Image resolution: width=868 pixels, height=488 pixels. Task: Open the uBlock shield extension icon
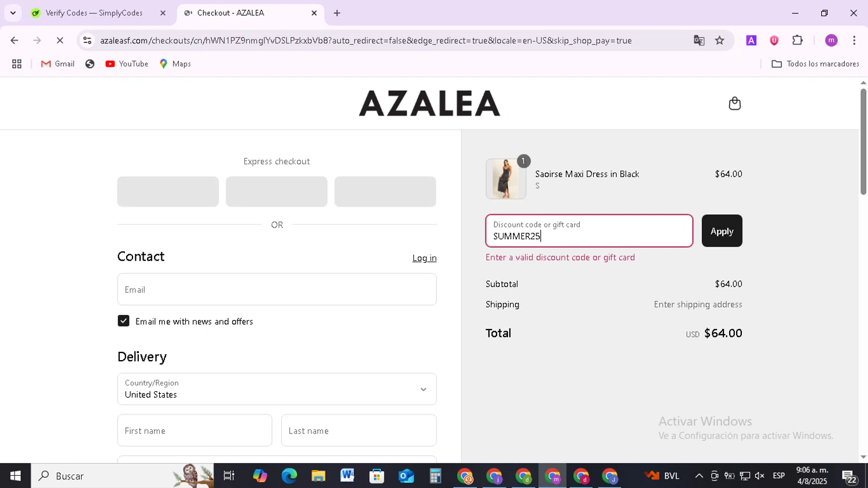(774, 41)
